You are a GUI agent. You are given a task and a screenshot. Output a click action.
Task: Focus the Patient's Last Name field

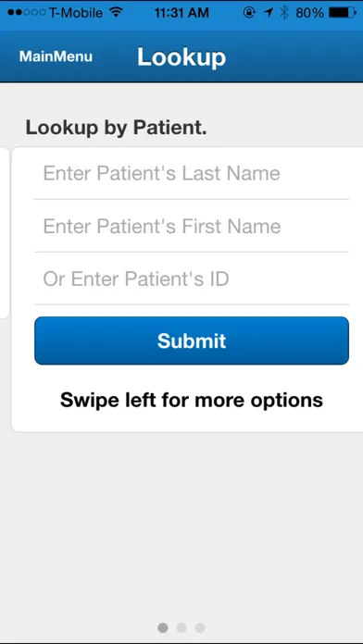click(192, 173)
